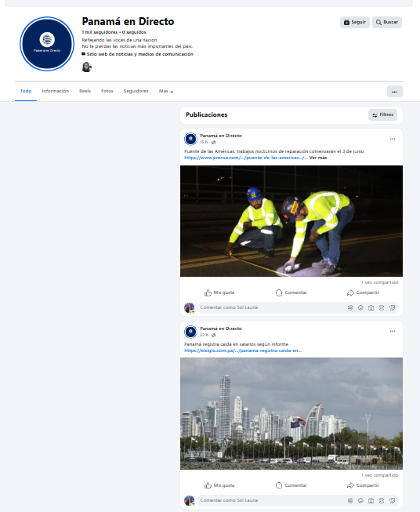Switch to the Información tab
This screenshot has width=420, height=512.
tap(55, 91)
